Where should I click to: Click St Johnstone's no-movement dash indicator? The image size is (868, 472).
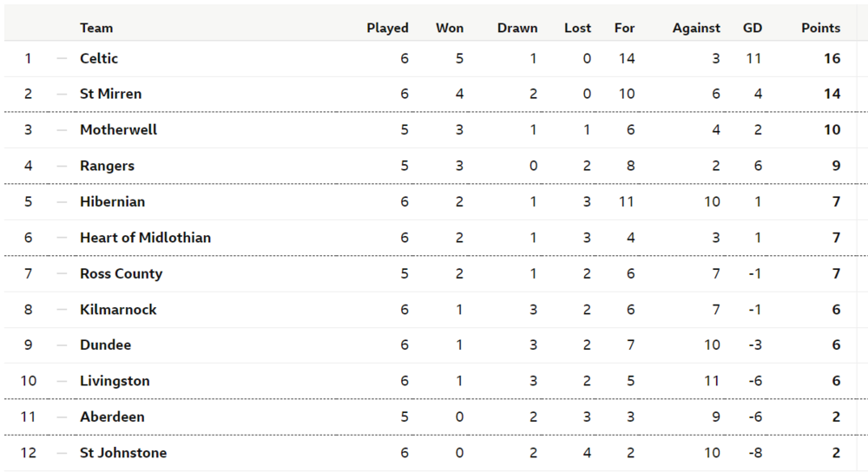tap(62, 453)
